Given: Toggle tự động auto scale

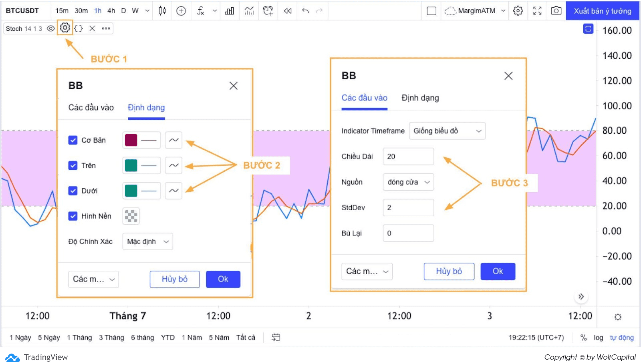Looking at the screenshot, I should 622,338.
